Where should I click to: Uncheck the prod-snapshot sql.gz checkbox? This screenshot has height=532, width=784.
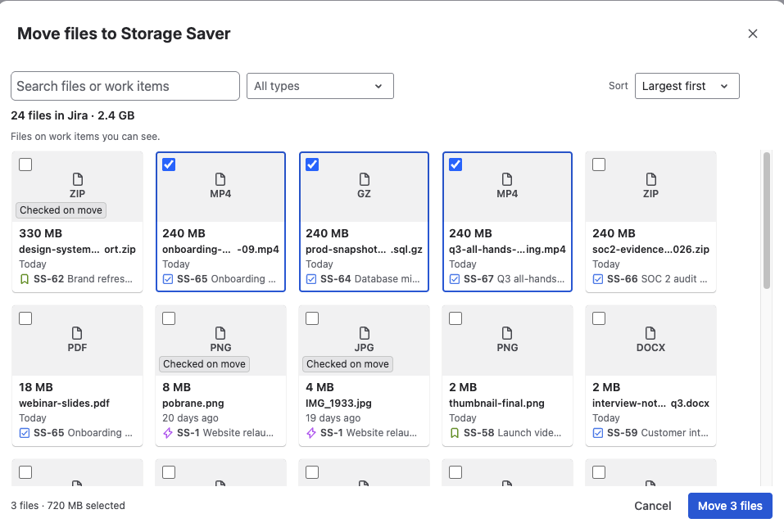pos(312,165)
